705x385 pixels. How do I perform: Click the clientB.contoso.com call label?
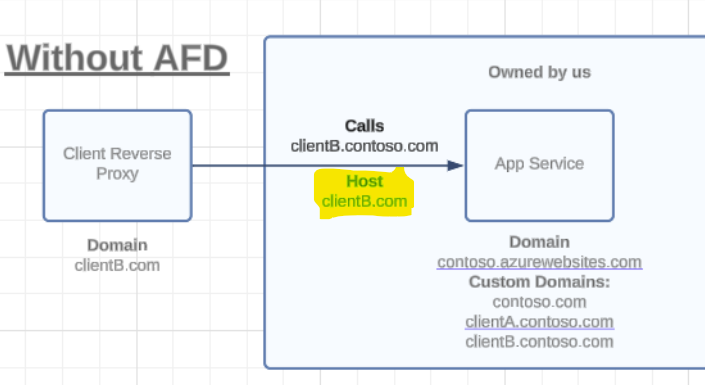tap(364, 146)
